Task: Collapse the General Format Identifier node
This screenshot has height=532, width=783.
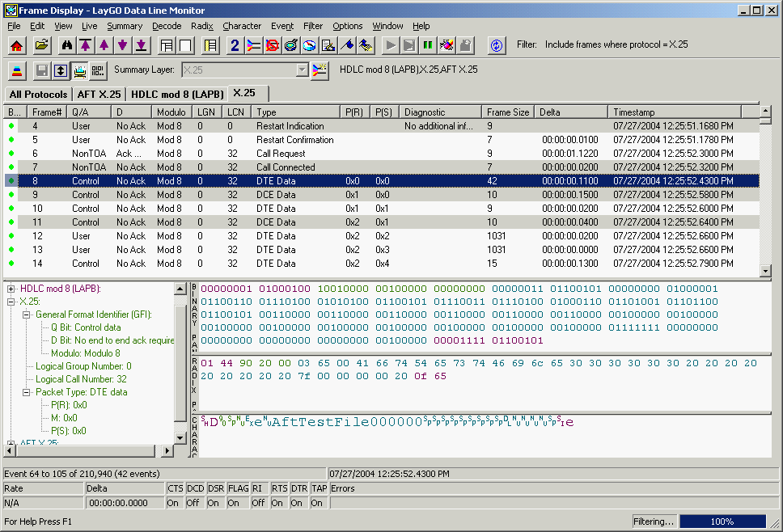Action: (27, 315)
